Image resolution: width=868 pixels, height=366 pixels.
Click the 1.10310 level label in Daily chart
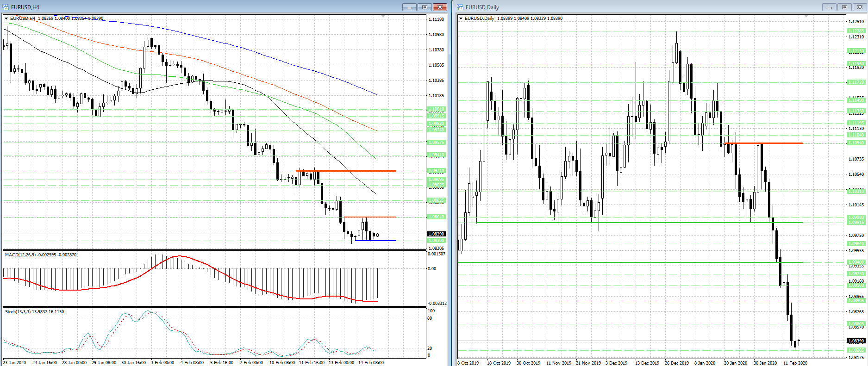pos(856,191)
